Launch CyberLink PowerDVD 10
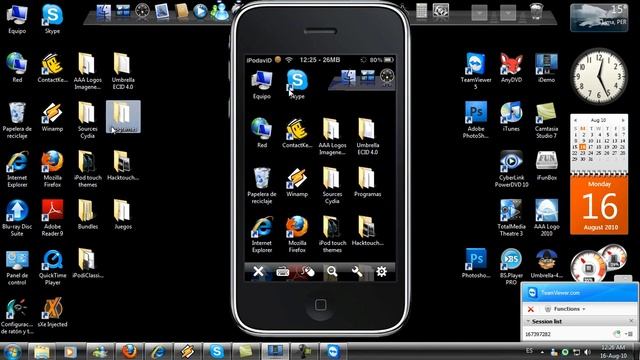Image resolution: width=640 pixels, height=360 pixels. [x=511, y=169]
